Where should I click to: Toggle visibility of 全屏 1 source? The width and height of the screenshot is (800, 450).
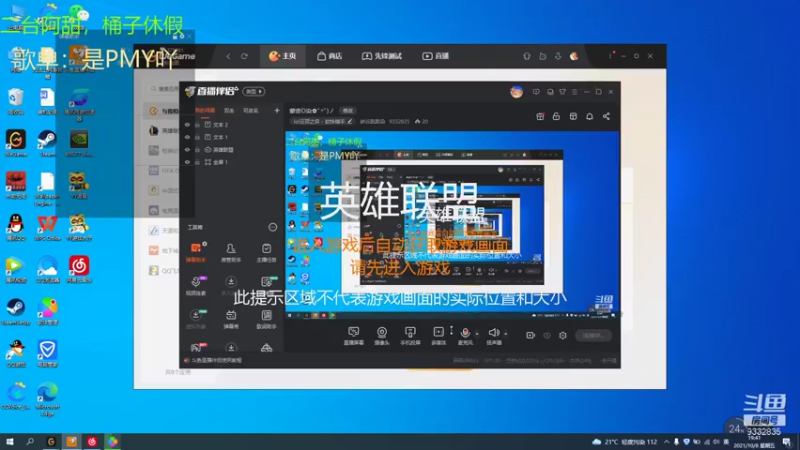pos(187,162)
